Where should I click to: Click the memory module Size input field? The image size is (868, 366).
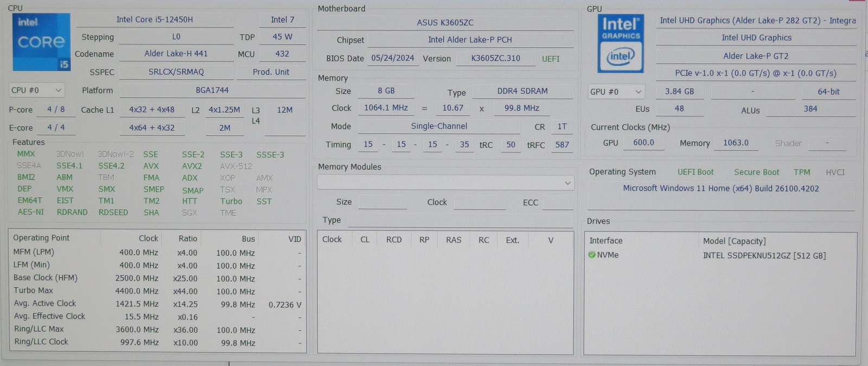pyautogui.click(x=382, y=202)
